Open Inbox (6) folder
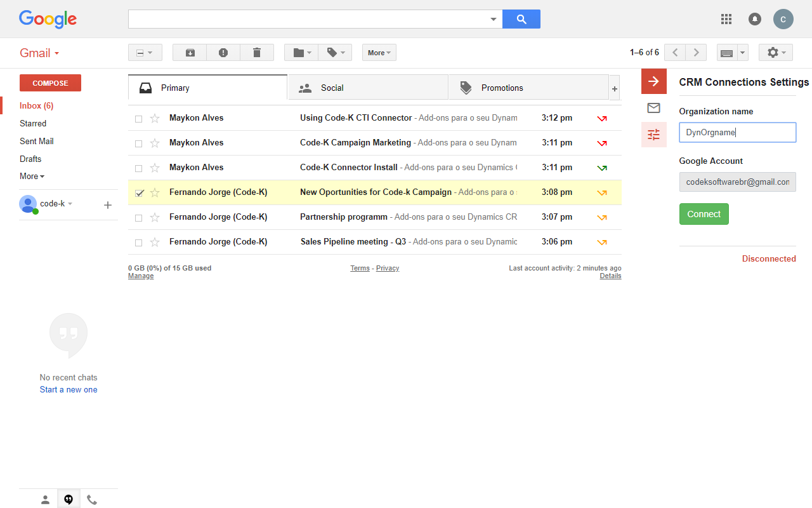The height and width of the screenshot is (508, 812). click(x=36, y=105)
